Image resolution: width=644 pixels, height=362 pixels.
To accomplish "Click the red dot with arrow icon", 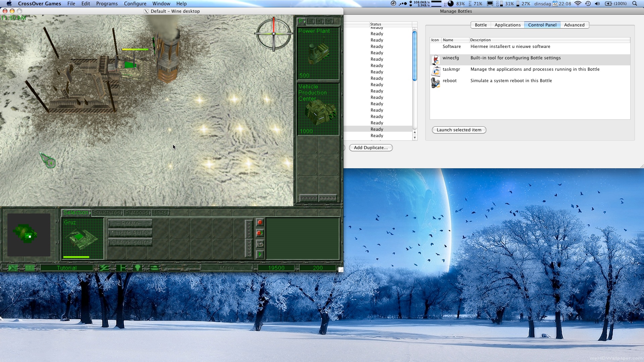I will [260, 233].
